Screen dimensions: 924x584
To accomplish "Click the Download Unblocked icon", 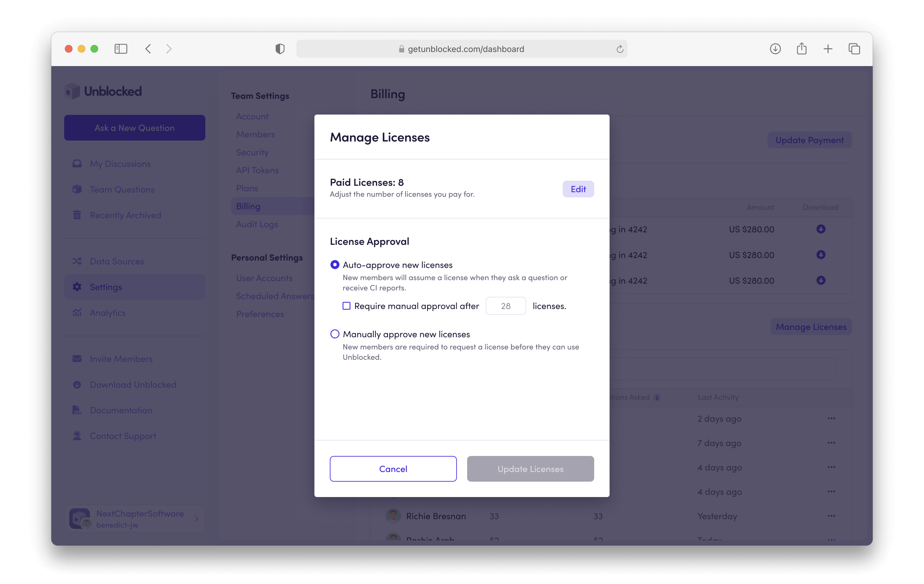I will (x=77, y=384).
